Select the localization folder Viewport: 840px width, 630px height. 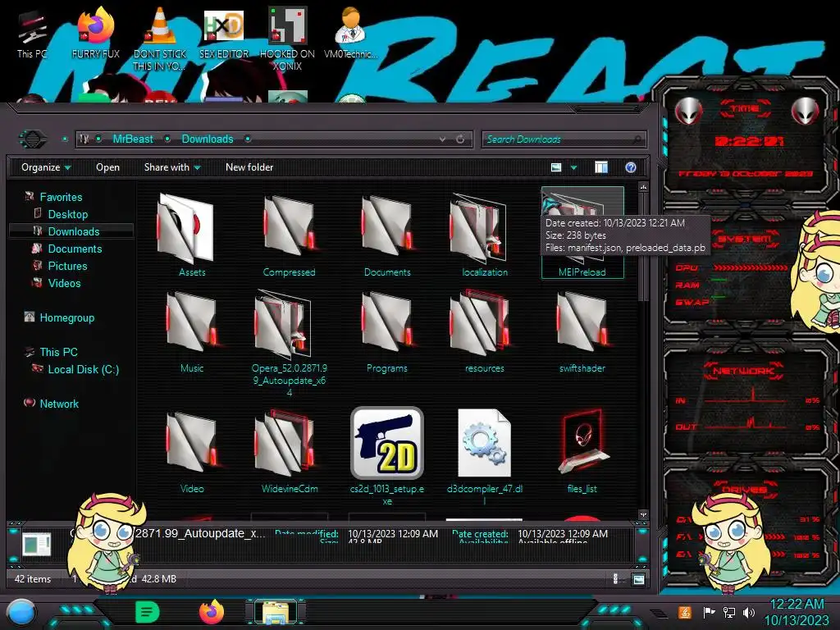point(484,235)
